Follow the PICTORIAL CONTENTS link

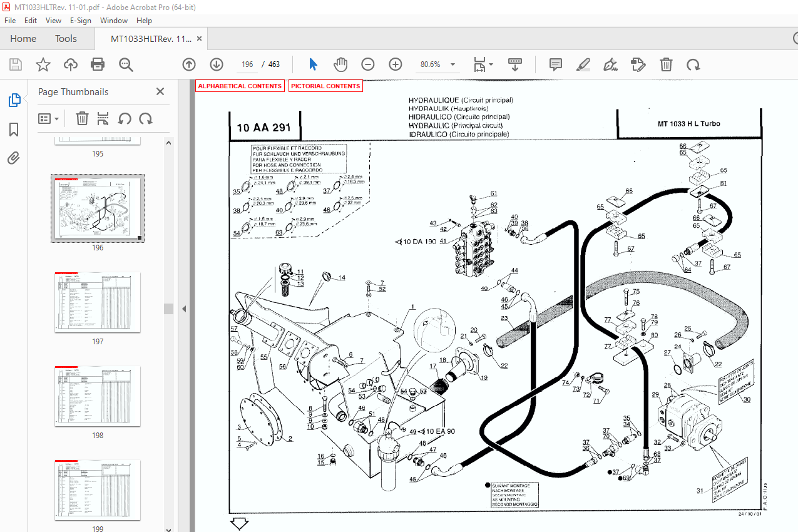point(325,86)
